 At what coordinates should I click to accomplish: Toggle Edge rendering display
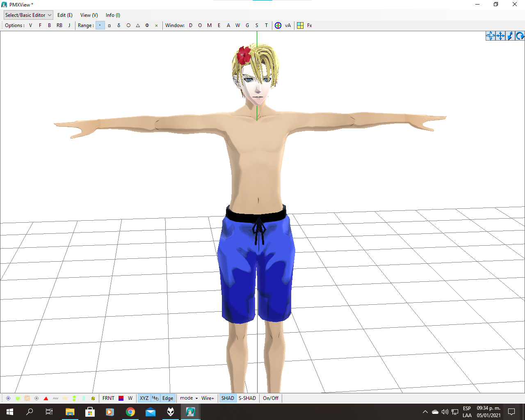tap(168, 398)
